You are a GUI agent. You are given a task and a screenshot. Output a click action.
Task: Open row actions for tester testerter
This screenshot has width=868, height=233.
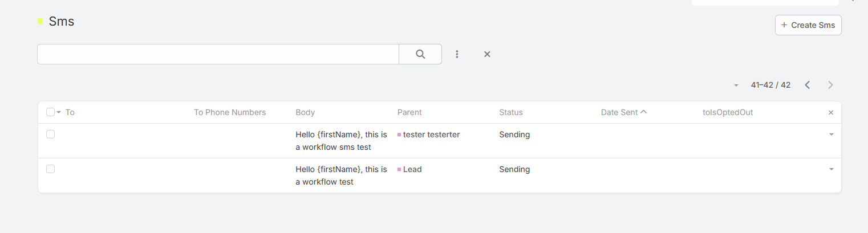pyautogui.click(x=831, y=135)
